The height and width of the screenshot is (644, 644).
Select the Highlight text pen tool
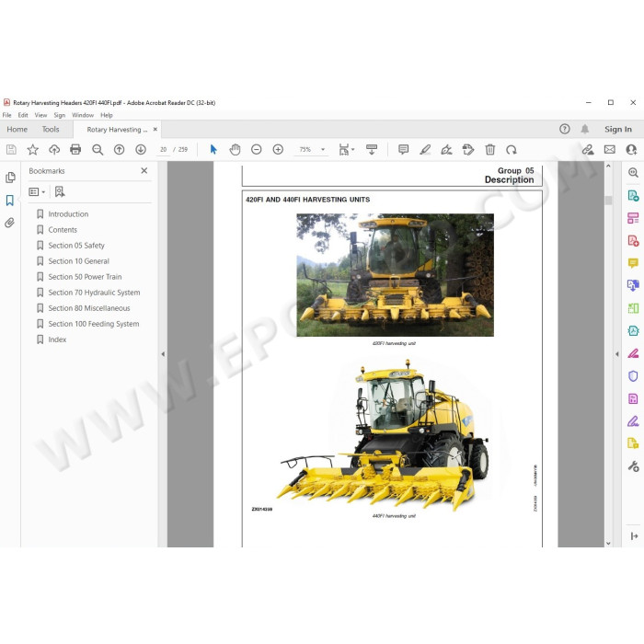[425, 149]
